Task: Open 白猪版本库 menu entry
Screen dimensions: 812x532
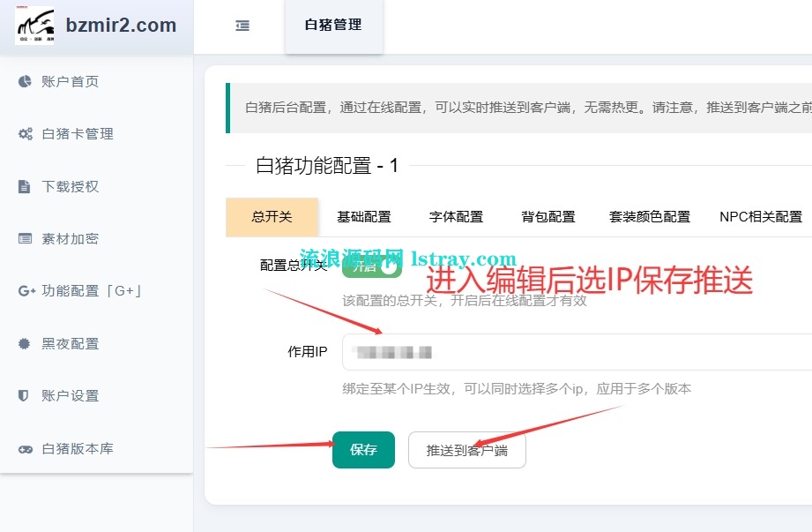Action: pos(78,448)
